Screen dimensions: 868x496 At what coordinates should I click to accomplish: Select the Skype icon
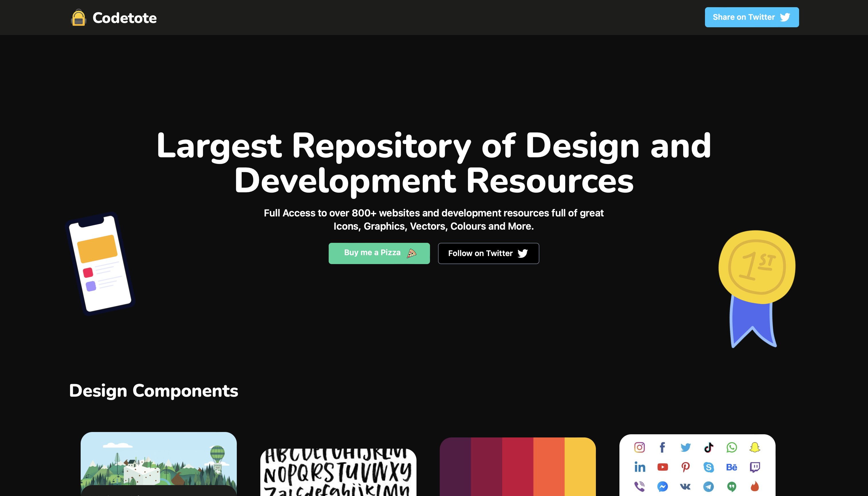(x=709, y=467)
